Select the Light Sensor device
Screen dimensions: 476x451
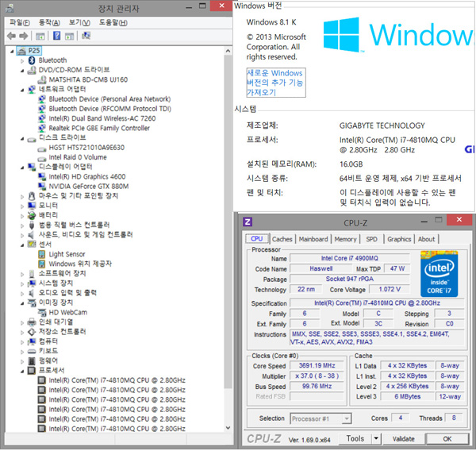tap(68, 253)
